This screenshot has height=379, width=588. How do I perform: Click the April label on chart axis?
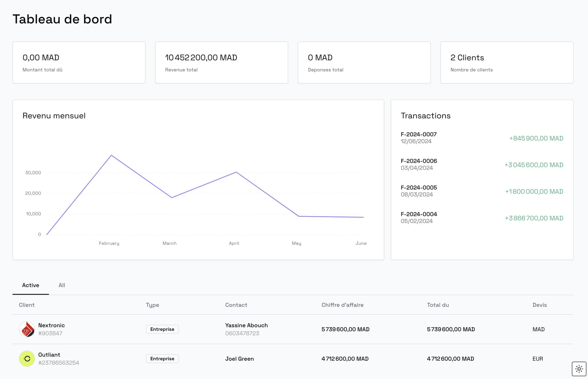pyautogui.click(x=234, y=243)
